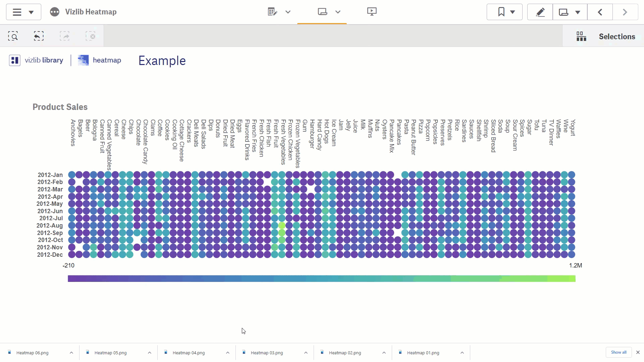
Task: Expand the analysis tab chevron
Action: (338, 12)
